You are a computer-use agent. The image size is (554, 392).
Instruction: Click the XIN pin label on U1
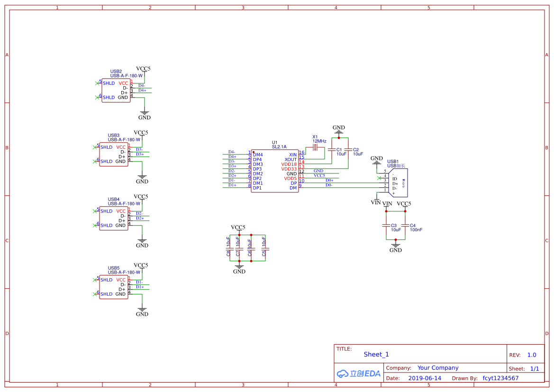(x=293, y=155)
